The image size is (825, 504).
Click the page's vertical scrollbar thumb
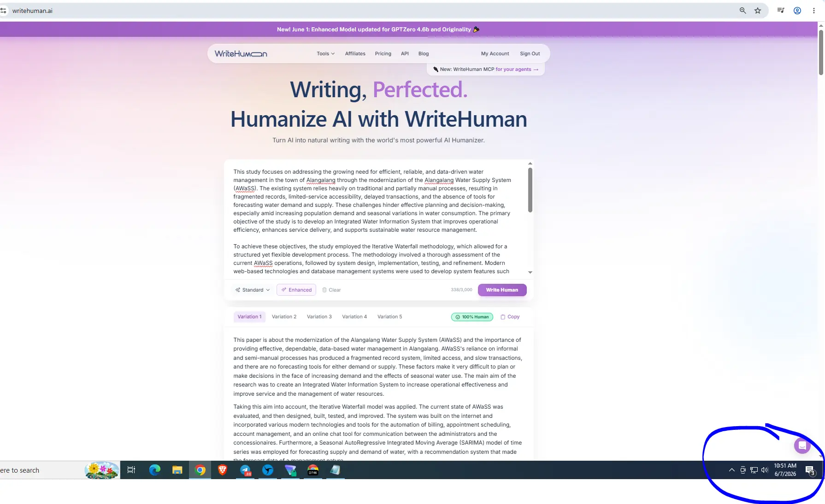(x=821, y=53)
